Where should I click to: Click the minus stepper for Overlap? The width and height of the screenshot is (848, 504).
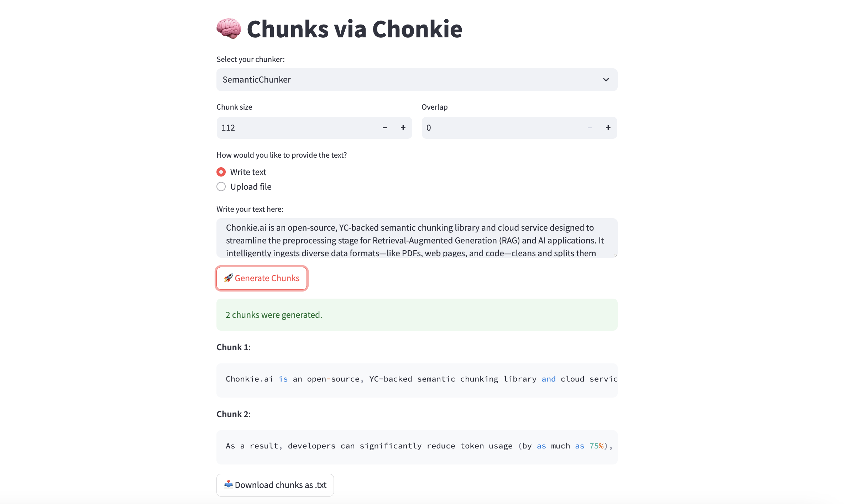coord(590,127)
